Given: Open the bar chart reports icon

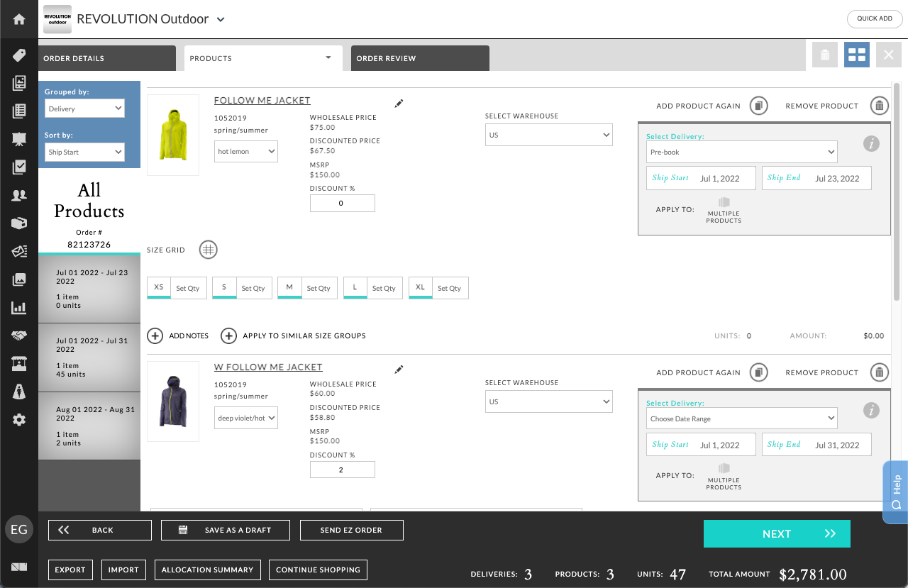Looking at the screenshot, I should [x=19, y=308].
